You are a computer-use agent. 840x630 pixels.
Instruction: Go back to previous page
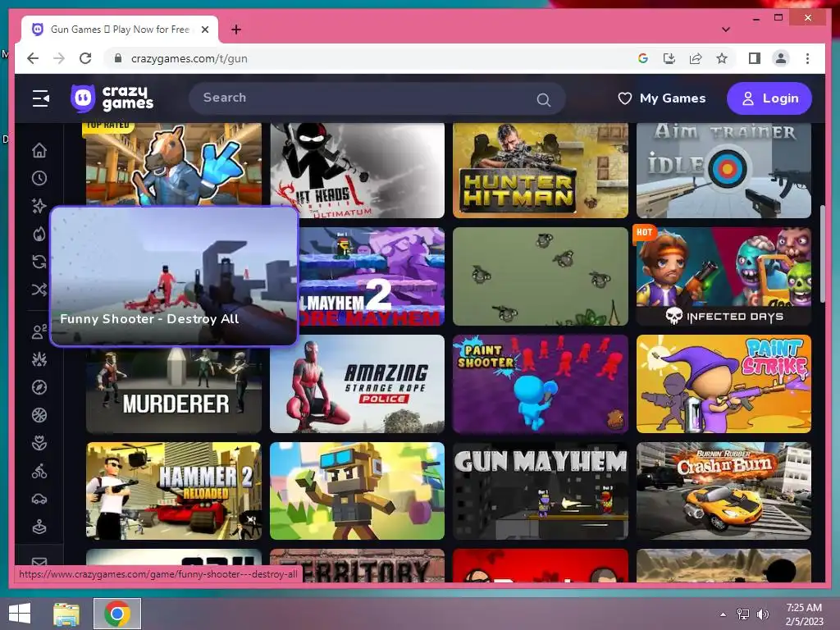[33, 58]
